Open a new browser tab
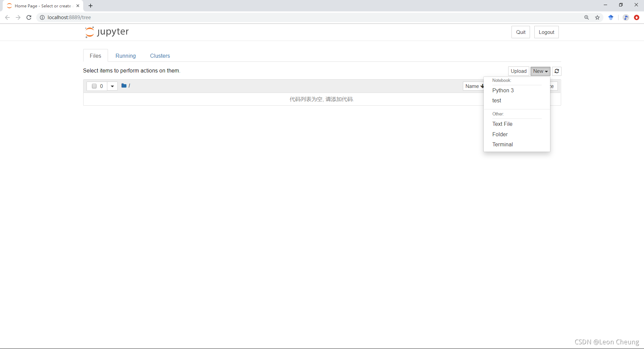This screenshot has height=349, width=644. click(91, 6)
